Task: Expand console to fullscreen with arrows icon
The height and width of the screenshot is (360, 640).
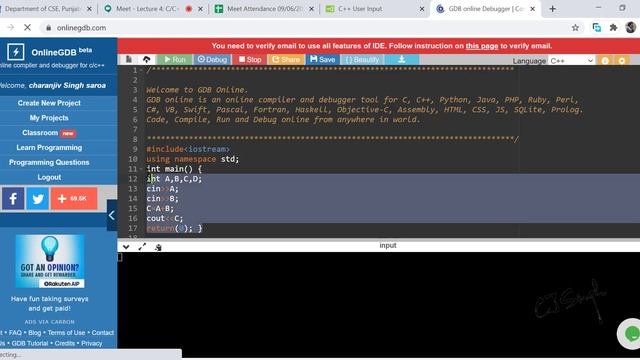Action: point(142,247)
